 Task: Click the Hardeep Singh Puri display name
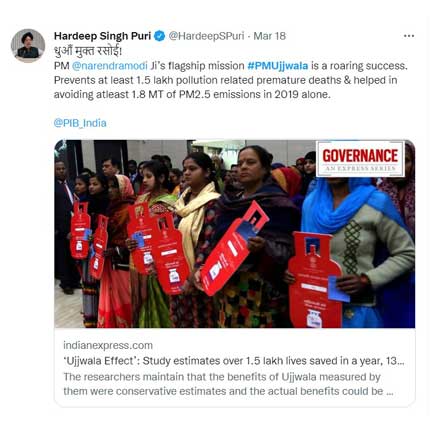(103, 36)
